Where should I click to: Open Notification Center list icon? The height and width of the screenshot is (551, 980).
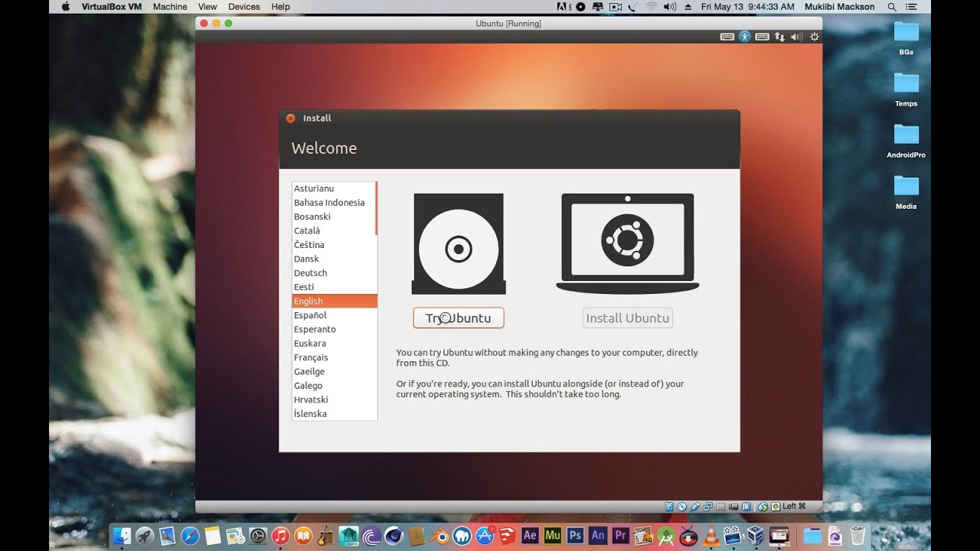pos(911,6)
